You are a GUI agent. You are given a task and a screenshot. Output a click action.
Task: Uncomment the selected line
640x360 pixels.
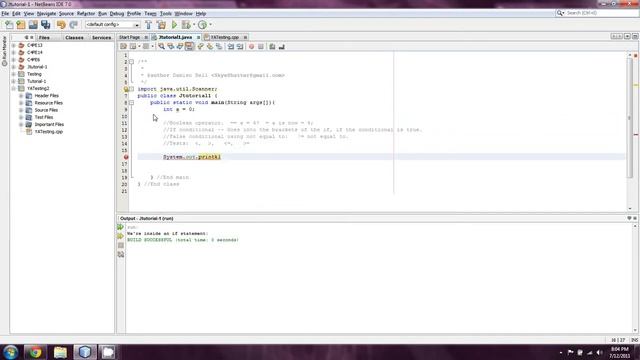click(282, 47)
